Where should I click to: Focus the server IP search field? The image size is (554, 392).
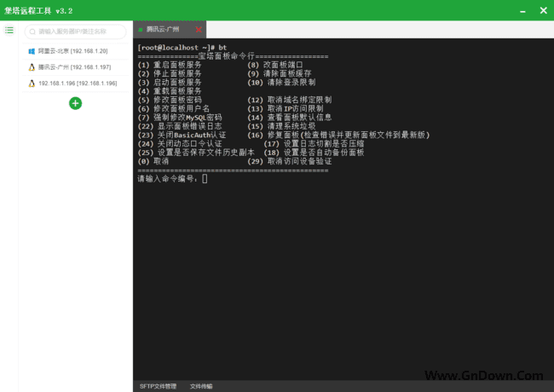point(75,32)
